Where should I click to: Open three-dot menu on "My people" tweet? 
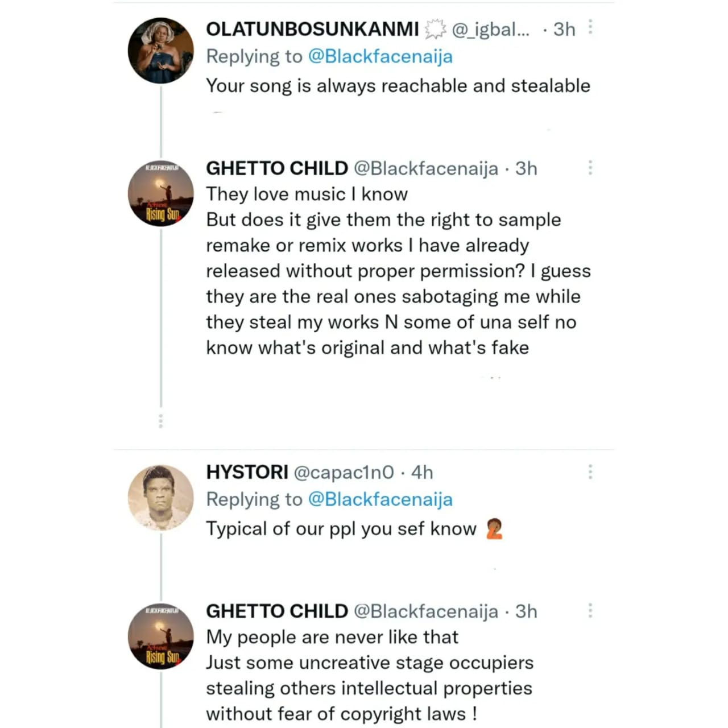pyautogui.click(x=590, y=610)
